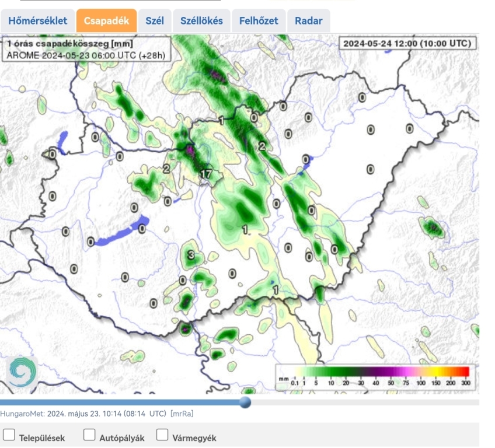This screenshot has width=495, height=448.
Task: Click Lake Balaton on the map
Action: coord(120,234)
